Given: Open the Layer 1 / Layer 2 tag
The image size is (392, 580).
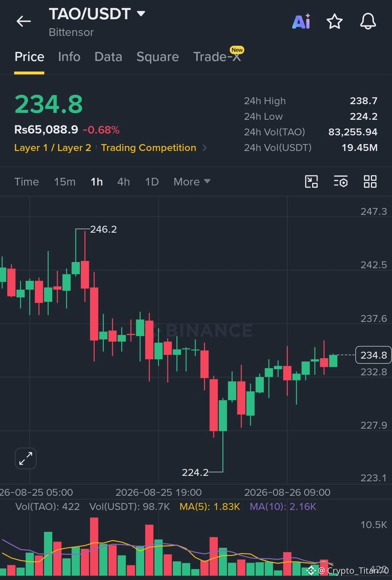Looking at the screenshot, I should (x=53, y=148).
